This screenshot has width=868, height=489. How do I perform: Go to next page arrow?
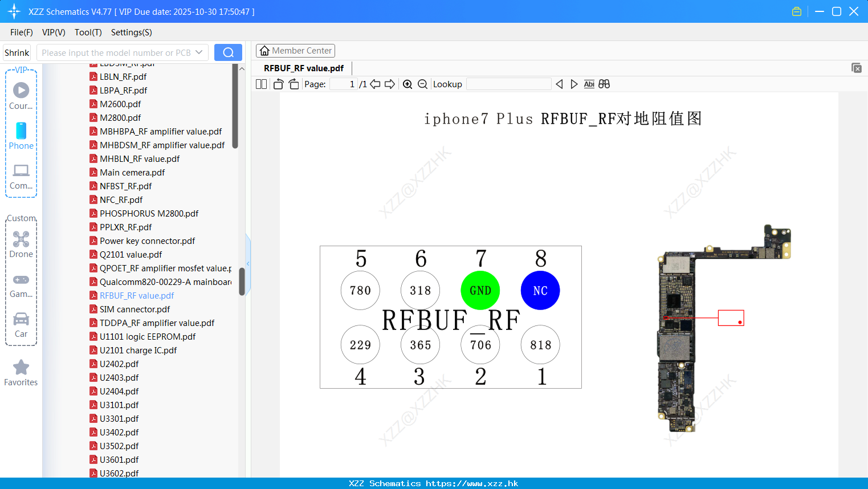390,84
